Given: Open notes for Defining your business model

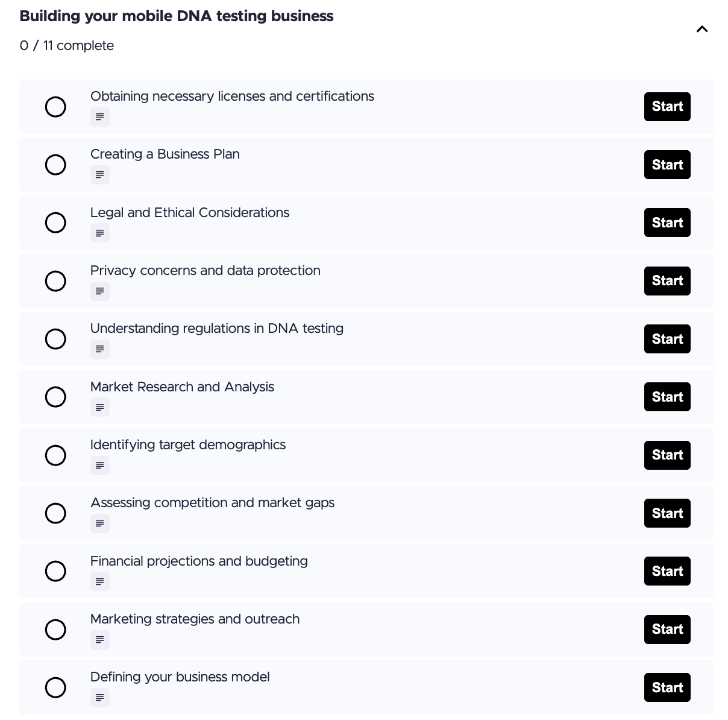Looking at the screenshot, I should pos(99,698).
